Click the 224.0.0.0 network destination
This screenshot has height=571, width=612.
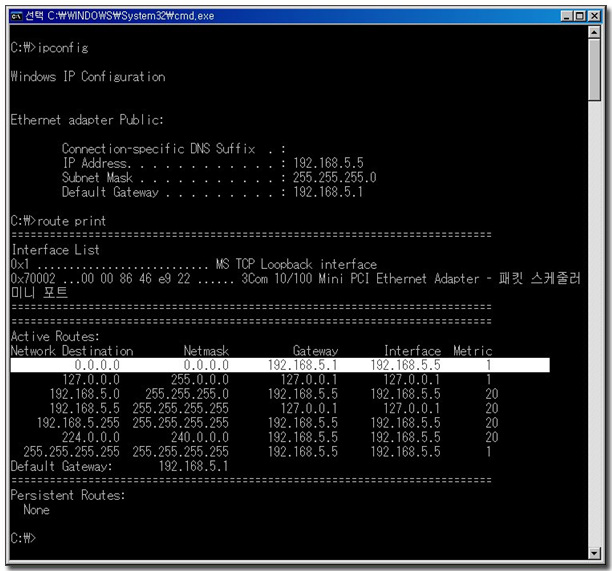(91, 438)
